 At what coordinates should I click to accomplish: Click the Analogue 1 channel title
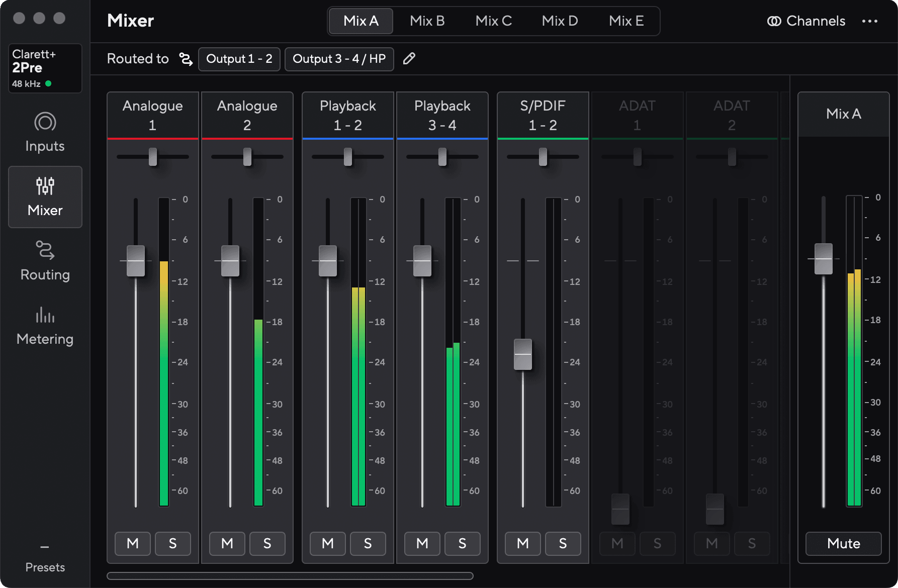[153, 115]
